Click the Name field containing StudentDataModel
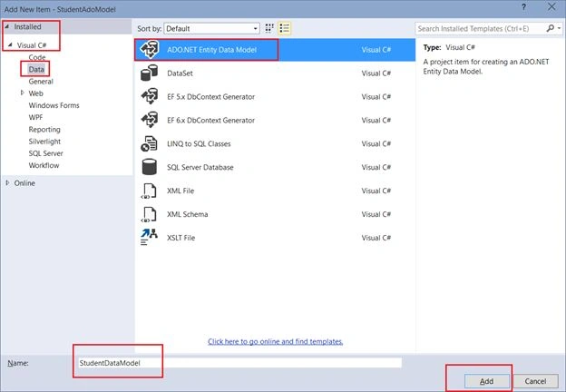The height and width of the screenshot is (392, 566). click(x=239, y=363)
